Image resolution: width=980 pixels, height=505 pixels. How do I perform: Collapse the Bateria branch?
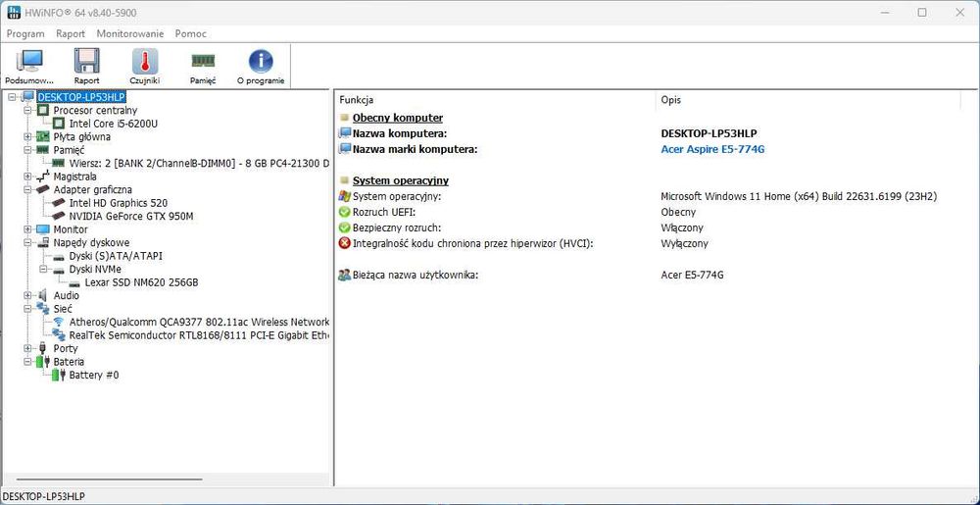click(x=27, y=362)
